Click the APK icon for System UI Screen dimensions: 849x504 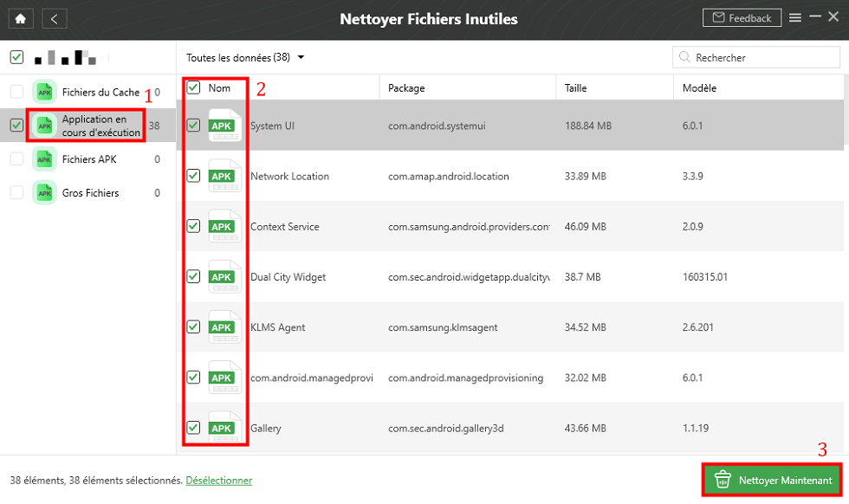(224, 126)
